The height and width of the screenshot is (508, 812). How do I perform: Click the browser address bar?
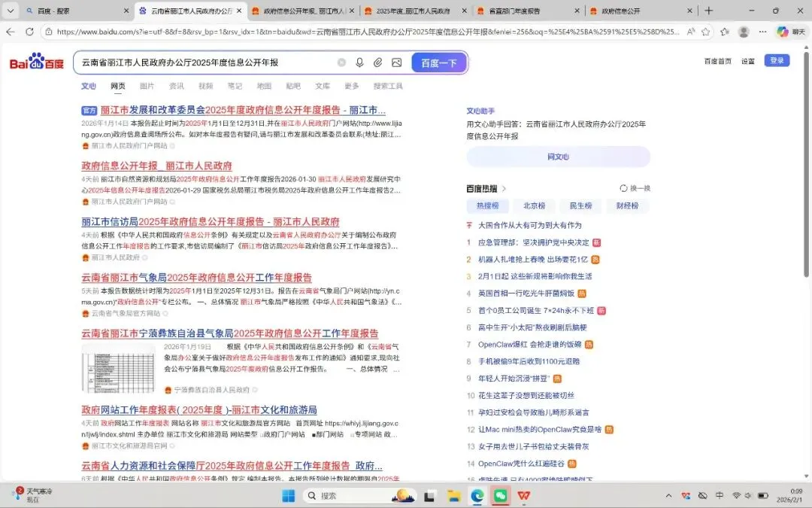coord(368,32)
